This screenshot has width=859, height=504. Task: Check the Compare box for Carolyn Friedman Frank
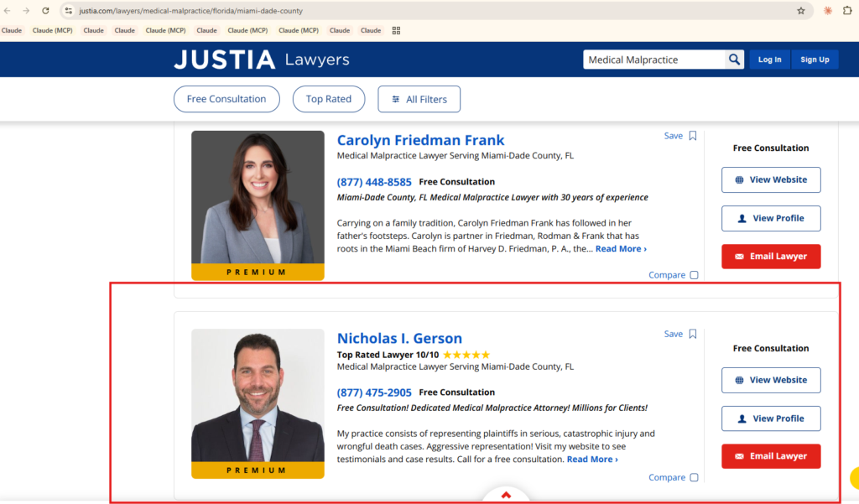coord(694,275)
